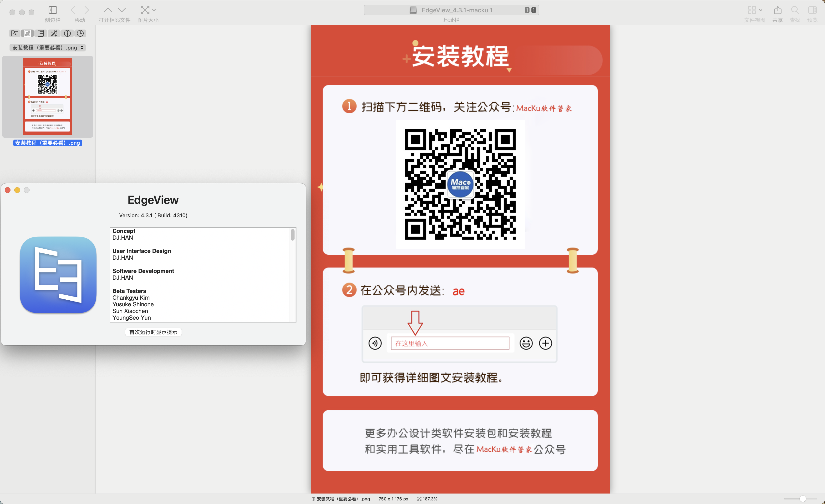Click the 图片大小 fit-to-size arrows icon

tap(145, 10)
